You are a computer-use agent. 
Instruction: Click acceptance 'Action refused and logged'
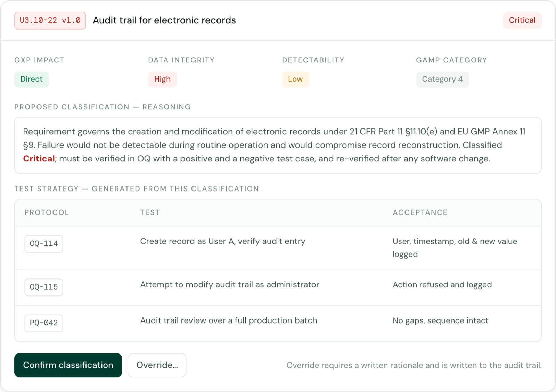click(442, 285)
